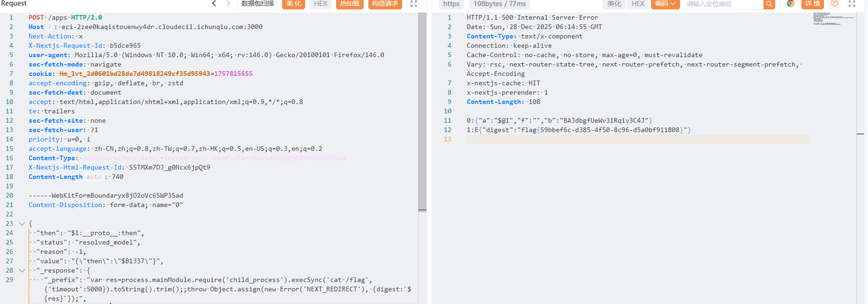The image size is (868, 304).
Task: Expand the Response panel to fullscreen
Action: 852,4
